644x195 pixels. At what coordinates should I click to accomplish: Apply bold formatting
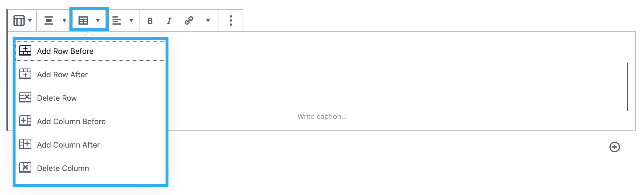tap(150, 20)
